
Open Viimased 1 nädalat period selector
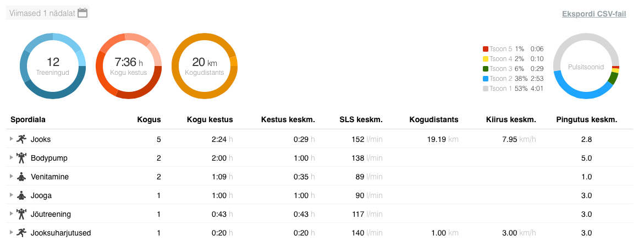pos(42,13)
